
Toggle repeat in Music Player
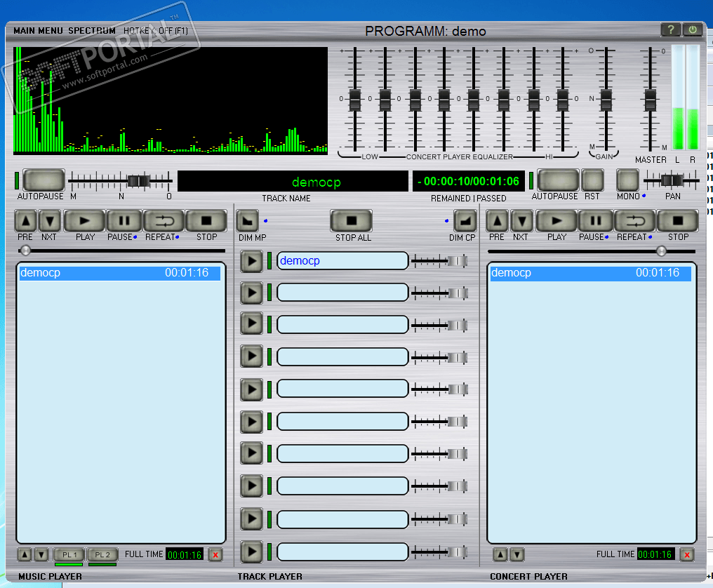pyautogui.click(x=164, y=221)
